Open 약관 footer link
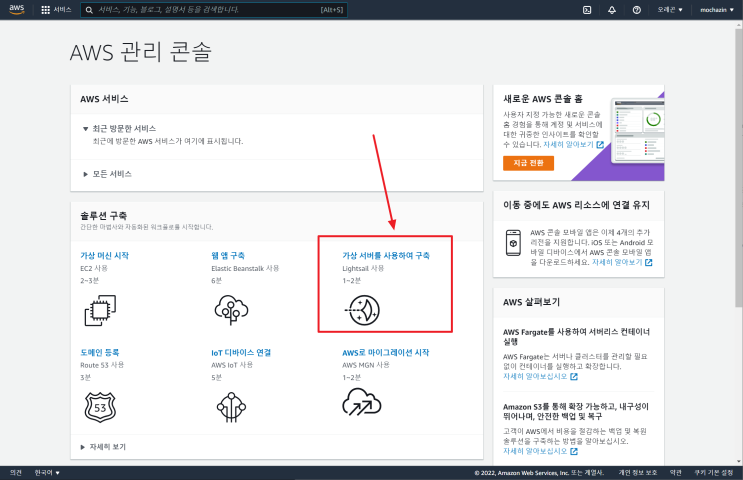 click(x=675, y=472)
